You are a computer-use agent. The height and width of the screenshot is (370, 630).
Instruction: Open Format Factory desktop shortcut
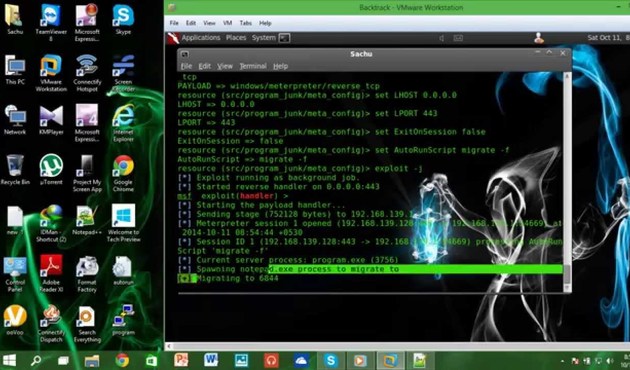tap(87, 274)
